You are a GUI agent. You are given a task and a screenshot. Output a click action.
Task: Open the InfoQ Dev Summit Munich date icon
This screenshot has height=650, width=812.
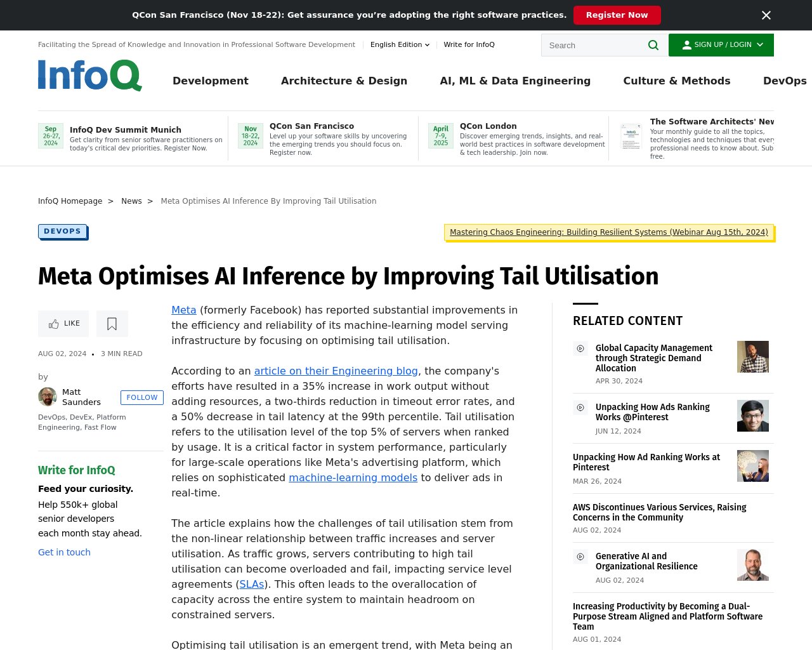click(x=51, y=136)
